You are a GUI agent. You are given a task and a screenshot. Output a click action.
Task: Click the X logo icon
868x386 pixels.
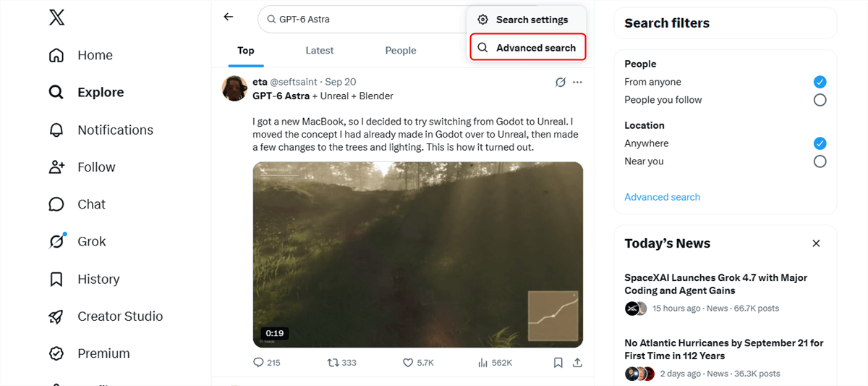[x=56, y=17]
